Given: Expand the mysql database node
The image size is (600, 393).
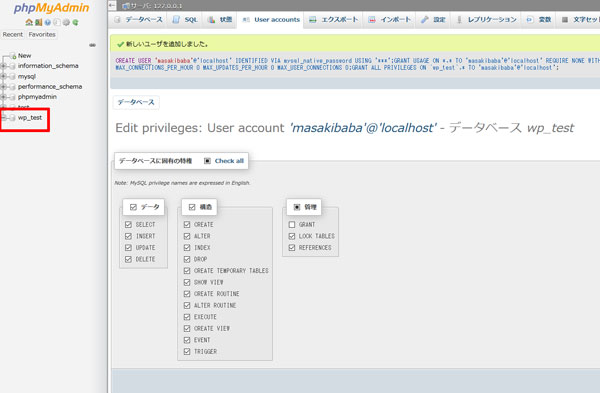Looking at the screenshot, I should click(3, 77).
